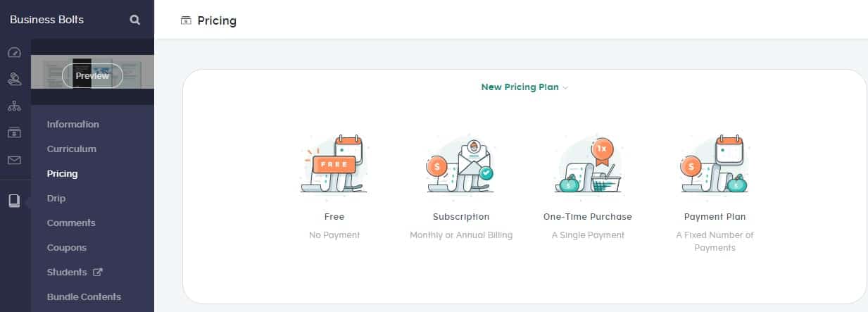Pick the Payment Plan illustration
Viewport: 868px width, 312px height.
(715, 166)
